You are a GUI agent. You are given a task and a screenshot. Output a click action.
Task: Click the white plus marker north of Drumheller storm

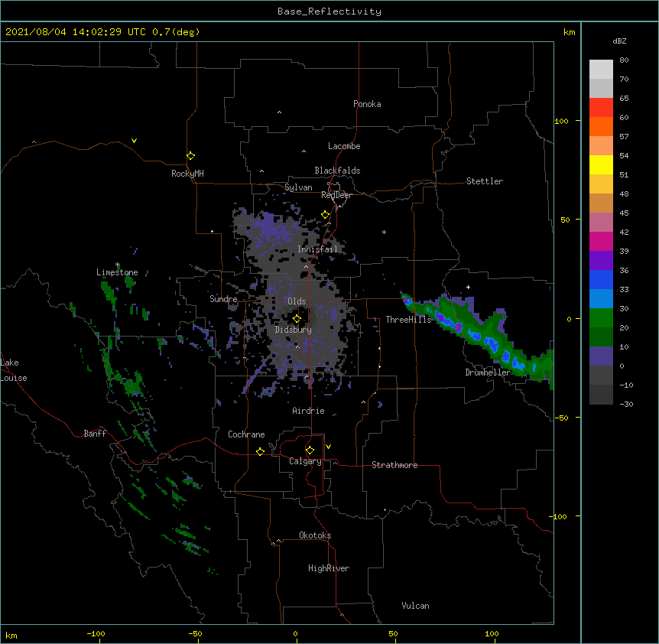(468, 287)
